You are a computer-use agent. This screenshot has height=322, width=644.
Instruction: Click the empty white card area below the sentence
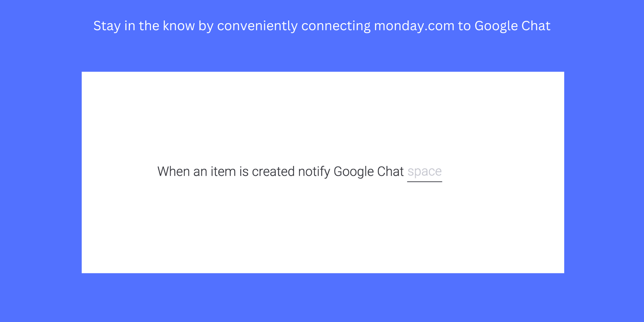pos(323,228)
